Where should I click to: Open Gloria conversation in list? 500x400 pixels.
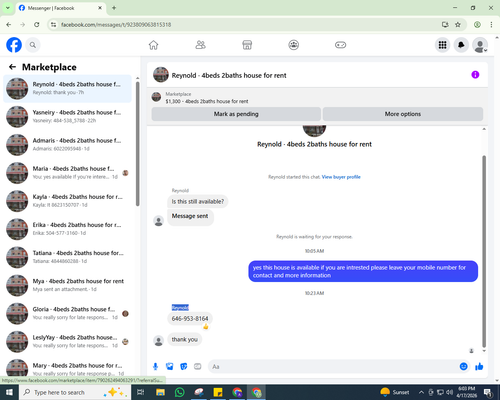(x=67, y=313)
